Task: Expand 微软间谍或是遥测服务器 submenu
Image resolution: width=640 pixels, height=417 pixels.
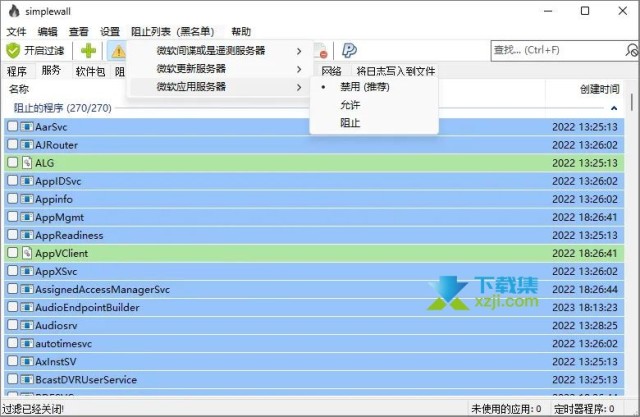Action: (219, 51)
